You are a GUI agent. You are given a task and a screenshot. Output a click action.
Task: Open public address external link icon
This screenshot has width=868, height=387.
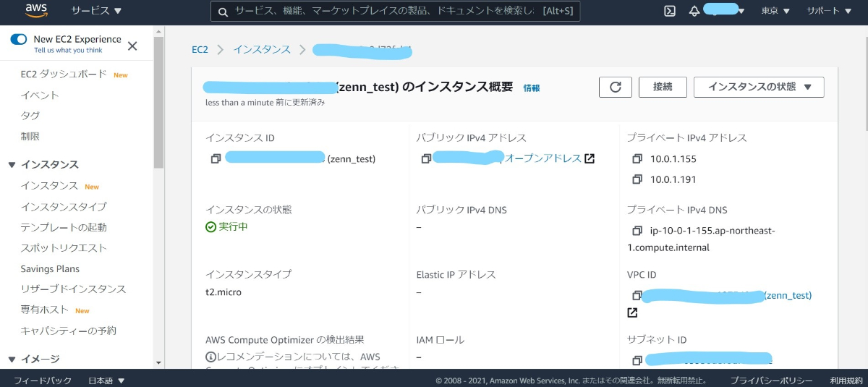(x=590, y=158)
